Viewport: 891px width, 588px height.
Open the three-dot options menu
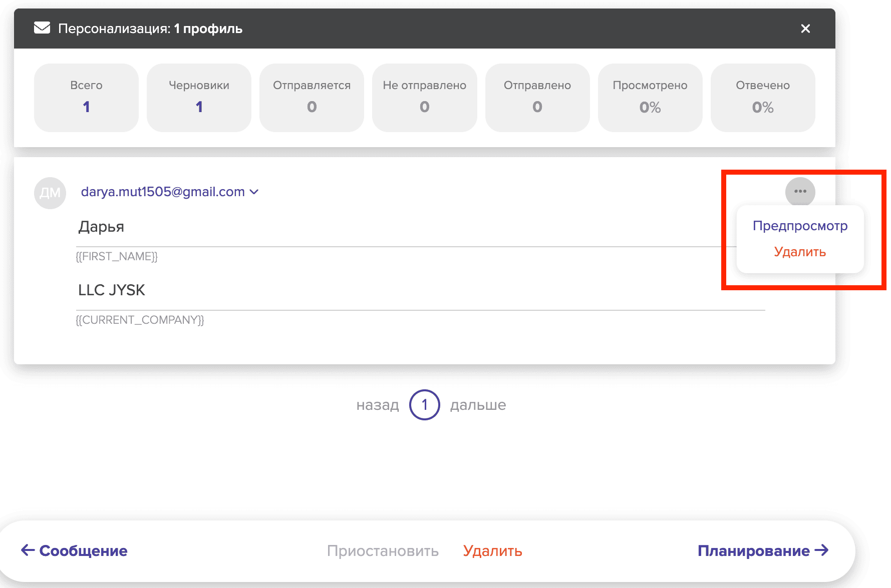pos(800,192)
